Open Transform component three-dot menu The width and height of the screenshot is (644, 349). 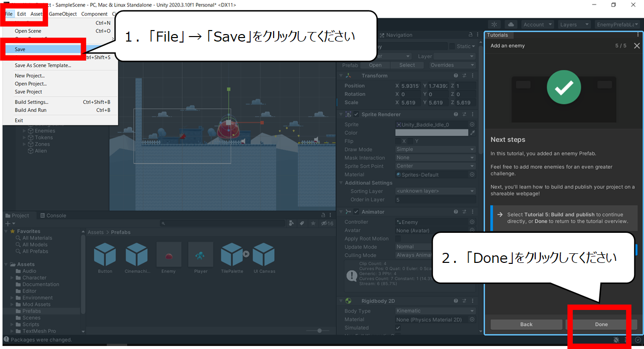point(473,76)
